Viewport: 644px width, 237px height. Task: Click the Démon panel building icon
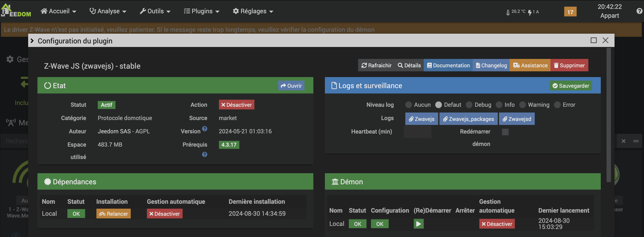point(335,182)
